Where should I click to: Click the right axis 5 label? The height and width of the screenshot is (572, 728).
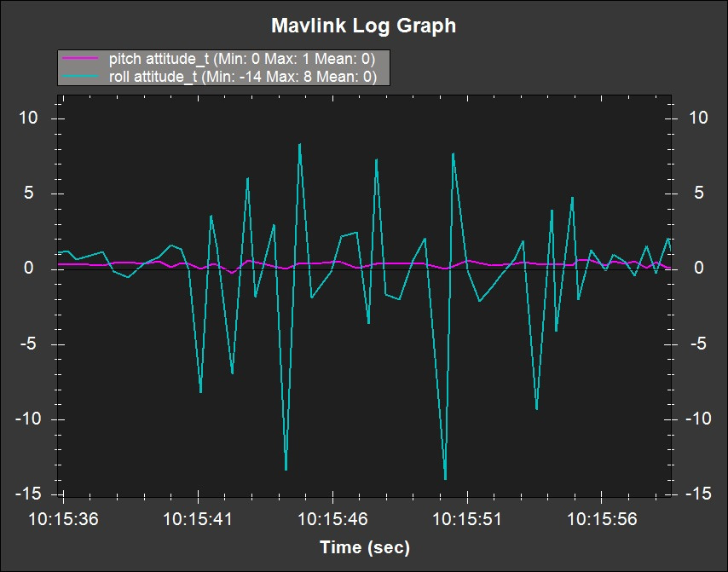pyautogui.click(x=699, y=194)
